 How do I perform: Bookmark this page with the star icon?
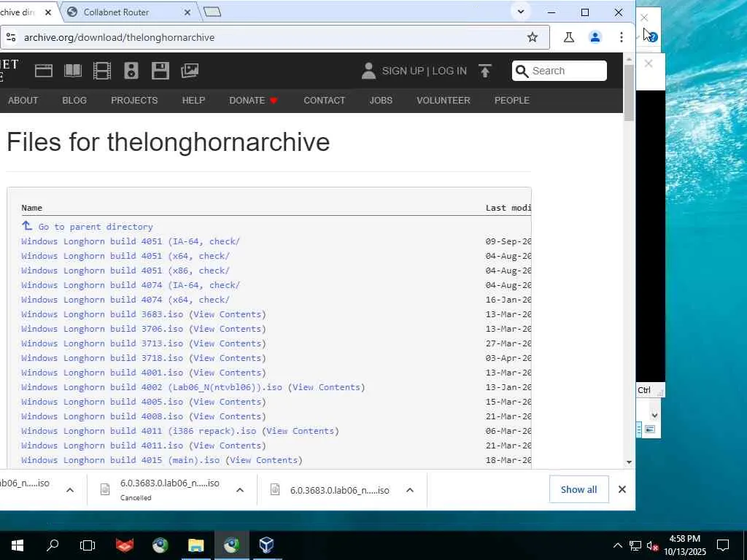pyautogui.click(x=532, y=37)
